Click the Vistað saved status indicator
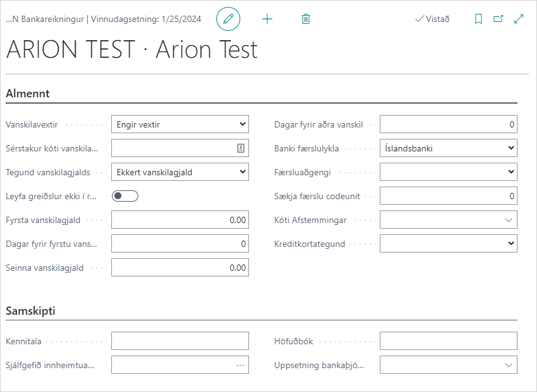This screenshot has height=392, width=537. tap(433, 19)
